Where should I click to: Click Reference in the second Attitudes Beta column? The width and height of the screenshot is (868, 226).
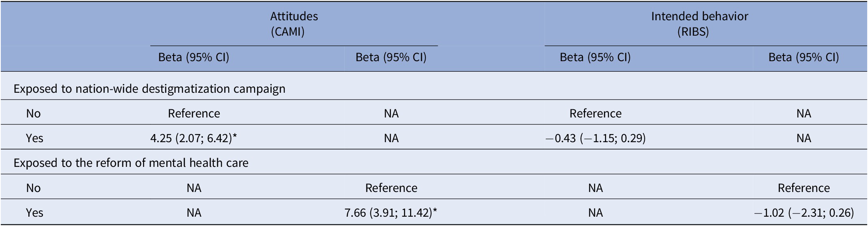point(391,188)
